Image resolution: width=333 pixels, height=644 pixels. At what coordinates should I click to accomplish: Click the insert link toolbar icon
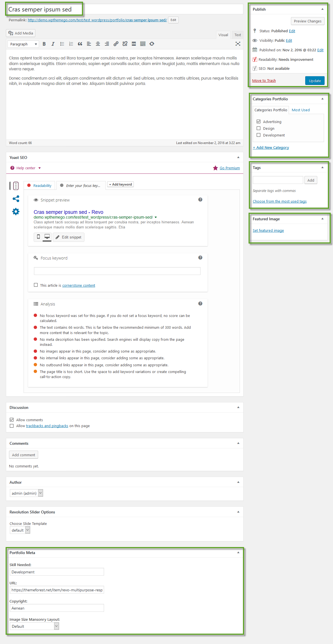pyautogui.click(x=116, y=44)
